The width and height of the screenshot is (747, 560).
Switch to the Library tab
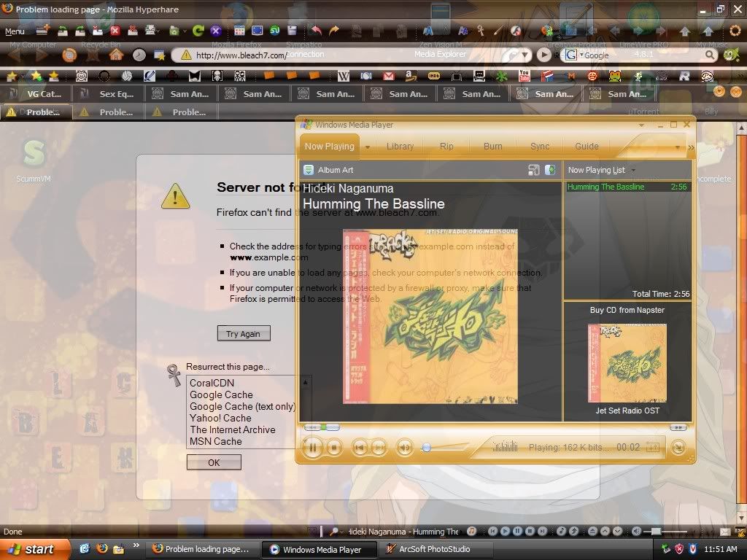point(400,146)
